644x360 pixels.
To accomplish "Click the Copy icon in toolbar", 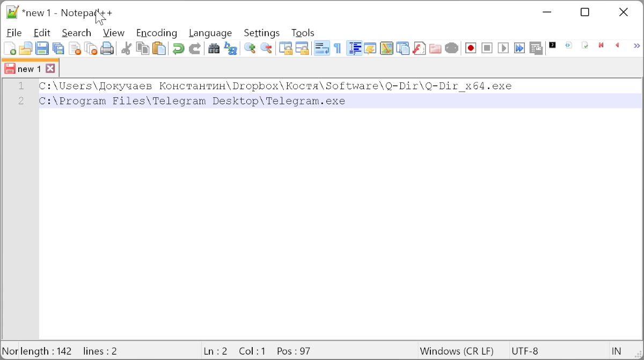I will [143, 48].
